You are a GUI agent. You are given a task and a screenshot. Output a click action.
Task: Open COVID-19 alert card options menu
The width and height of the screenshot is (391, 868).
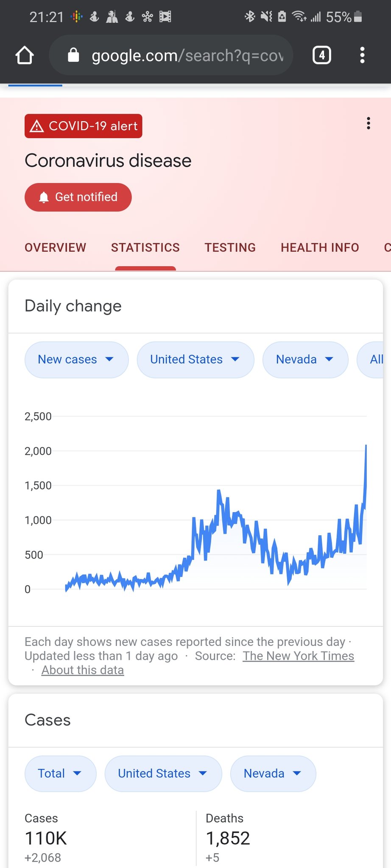368,123
